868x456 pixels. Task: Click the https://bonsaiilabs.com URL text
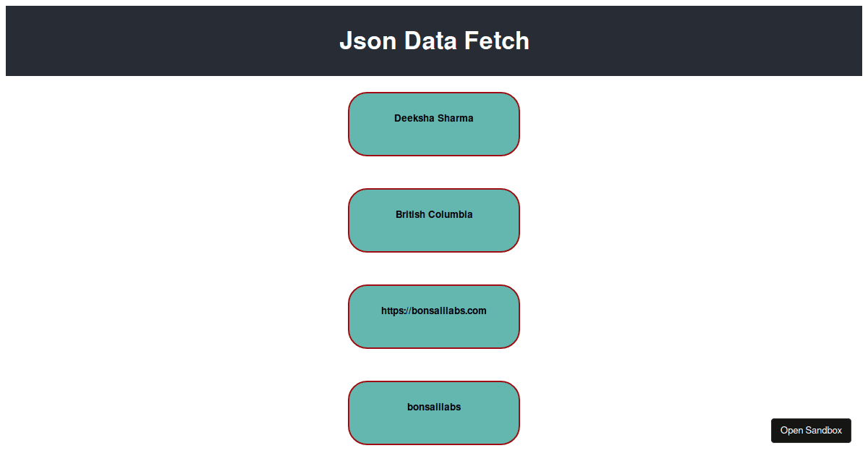[x=434, y=311]
